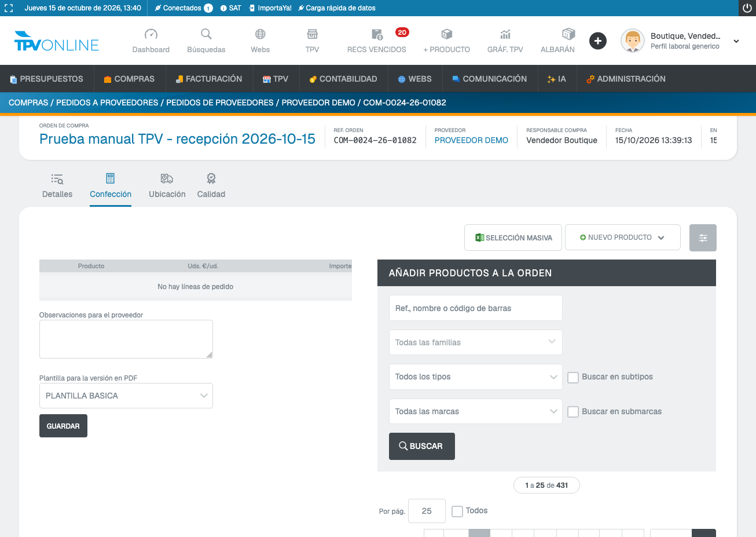This screenshot has height=537, width=756.
Task: Open the Dashboard speedometer icon
Action: click(151, 34)
